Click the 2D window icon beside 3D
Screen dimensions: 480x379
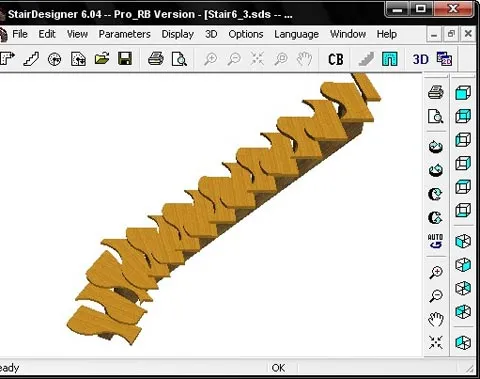tap(444, 59)
